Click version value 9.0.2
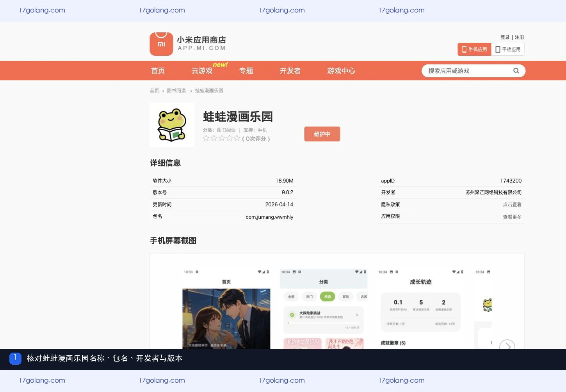Image resolution: width=566 pixels, height=392 pixels. pos(287,192)
